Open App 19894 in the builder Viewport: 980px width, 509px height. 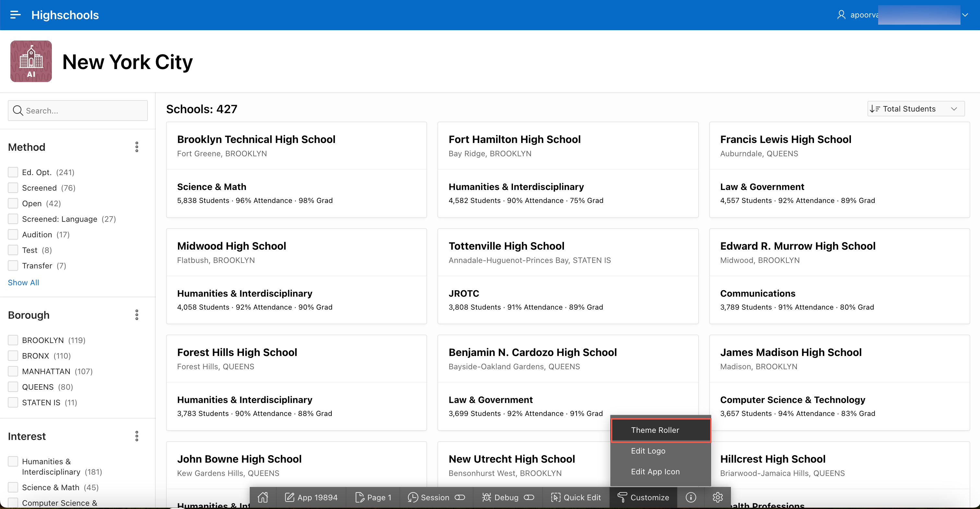(311, 497)
